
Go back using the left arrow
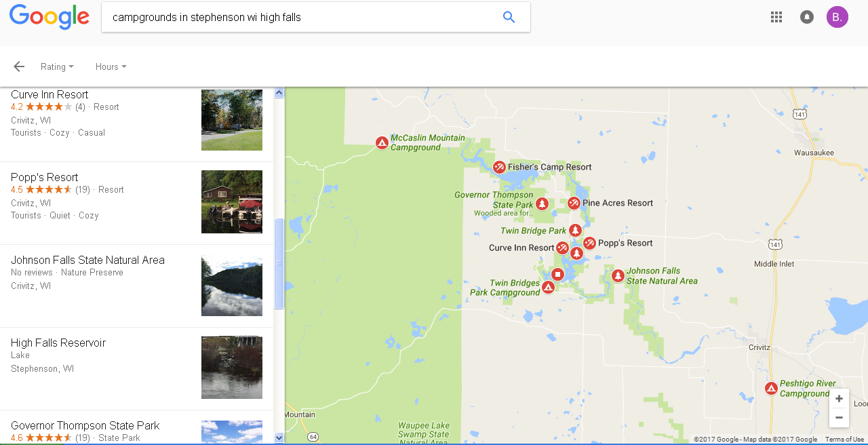(19, 66)
